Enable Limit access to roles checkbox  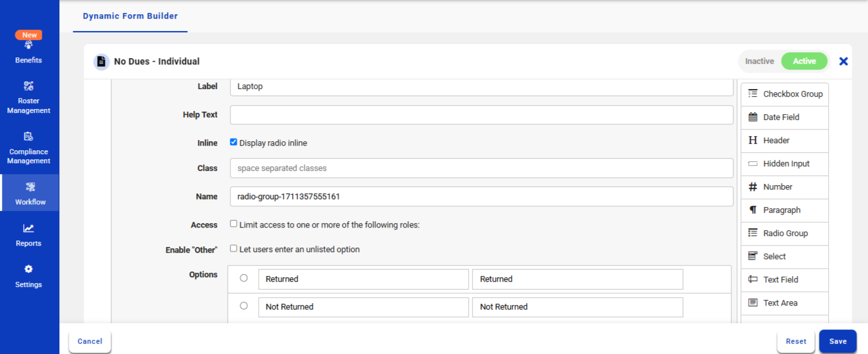coord(234,224)
